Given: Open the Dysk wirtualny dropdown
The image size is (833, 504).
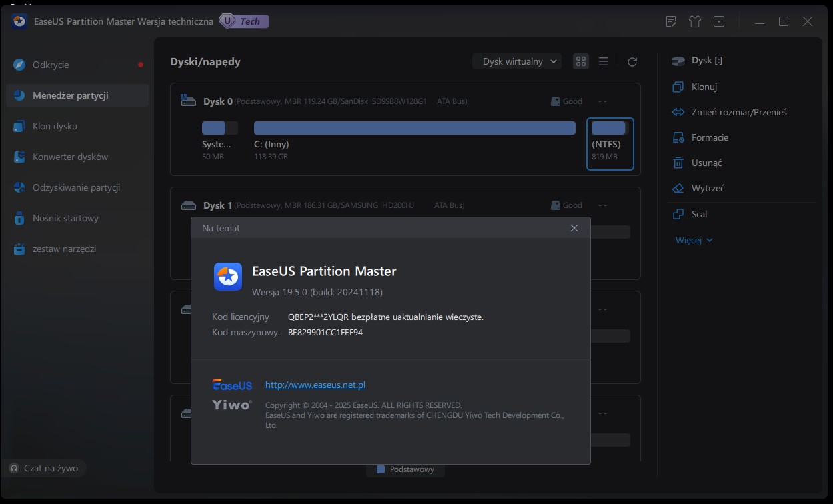Looking at the screenshot, I should 517,61.
